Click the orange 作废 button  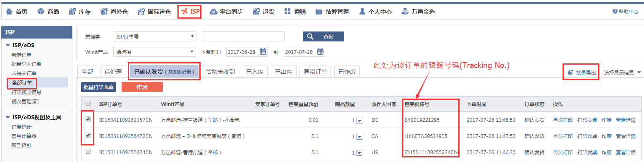(x=142, y=87)
